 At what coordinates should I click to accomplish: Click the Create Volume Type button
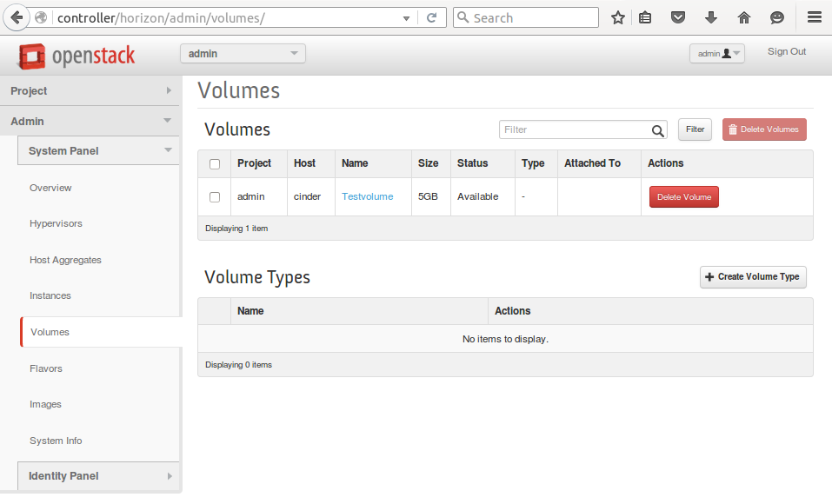click(x=753, y=277)
